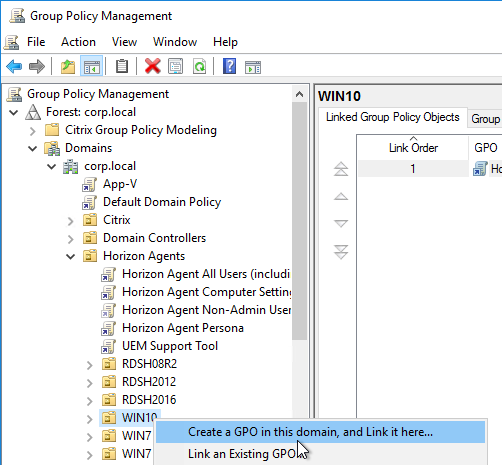Switch to Linked Group Policy Objects tab
The width and height of the screenshot is (502, 465).
[393, 117]
